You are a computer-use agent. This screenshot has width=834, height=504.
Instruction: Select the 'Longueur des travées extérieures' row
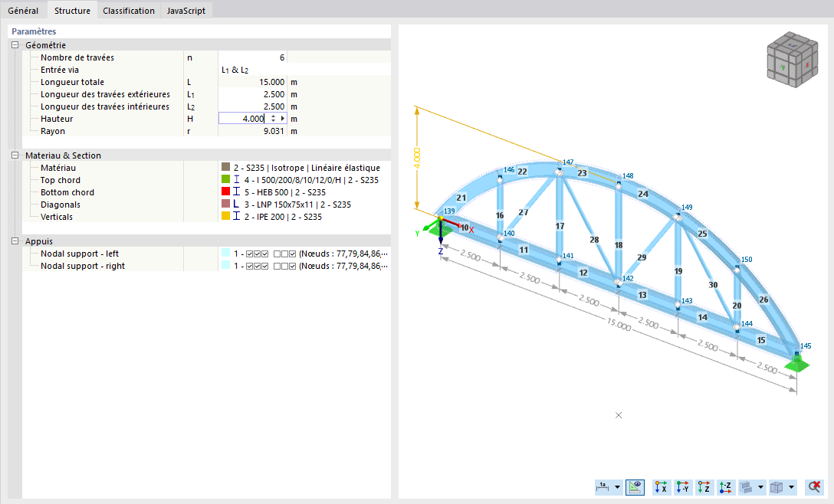(x=105, y=94)
